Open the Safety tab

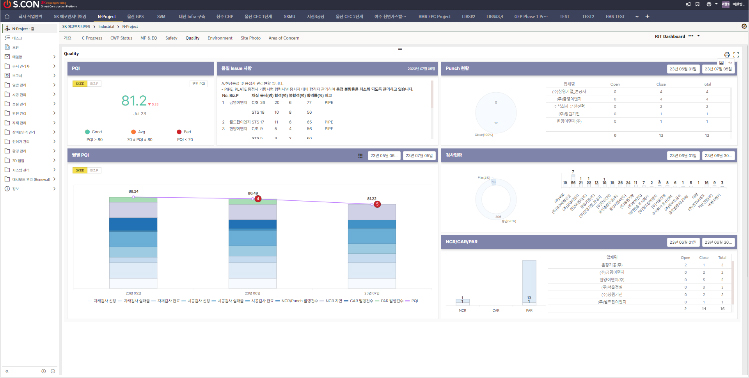pyautogui.click(x=171, y=38)
